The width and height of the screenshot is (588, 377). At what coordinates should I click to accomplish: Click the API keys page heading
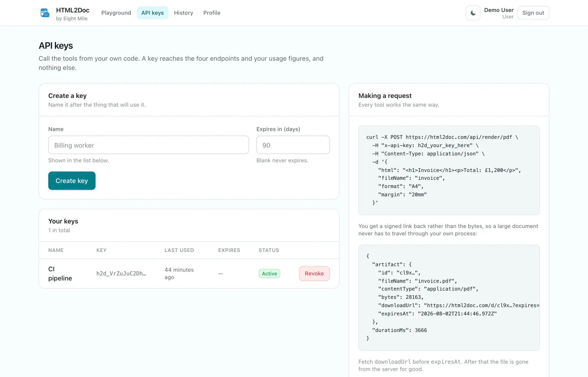pos(56,46)
